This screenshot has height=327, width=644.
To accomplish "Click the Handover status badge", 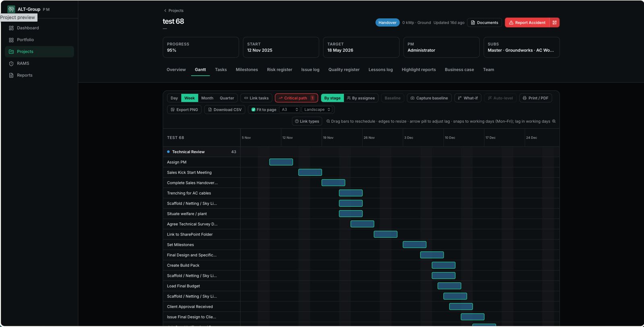I will [387, 23].
